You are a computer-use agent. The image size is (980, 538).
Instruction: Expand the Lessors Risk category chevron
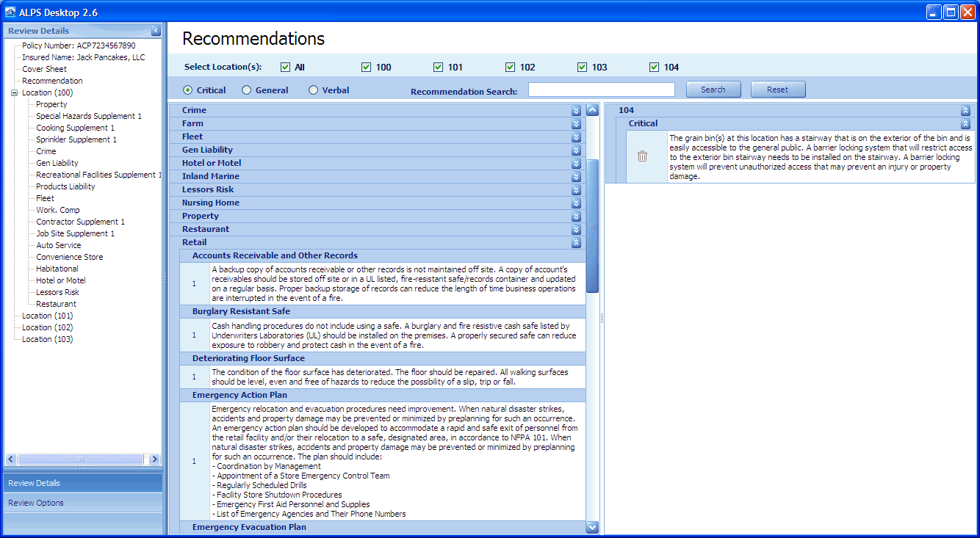576,189
